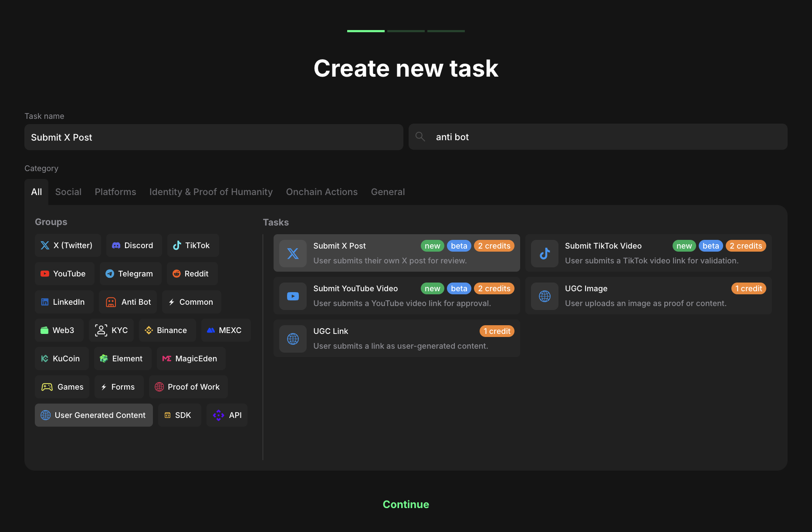
Task: Select the Games group
Action: (62, 387)
